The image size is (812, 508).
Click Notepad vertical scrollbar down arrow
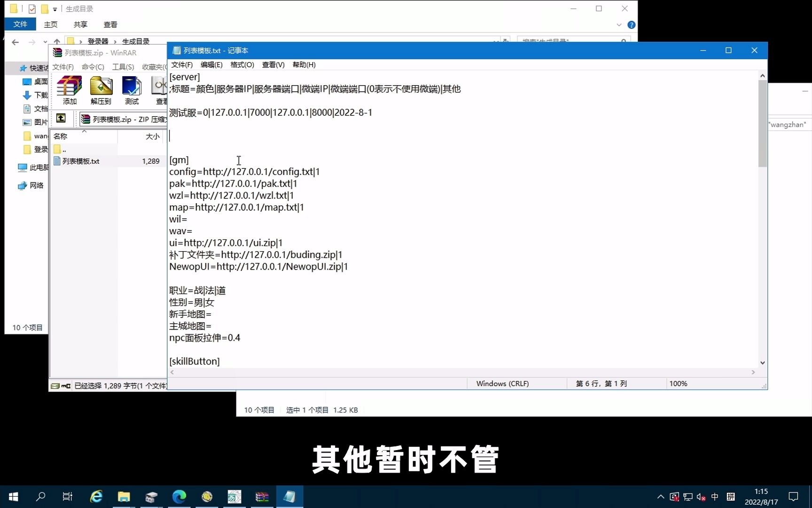click(762, 363)
